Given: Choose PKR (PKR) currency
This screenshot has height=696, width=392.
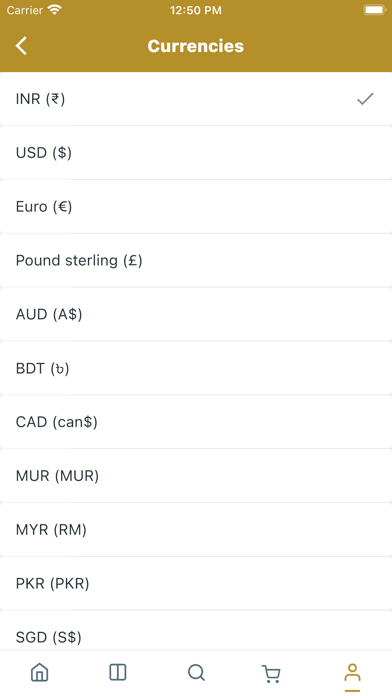Looking at the screenshot, I should (196, 583).
